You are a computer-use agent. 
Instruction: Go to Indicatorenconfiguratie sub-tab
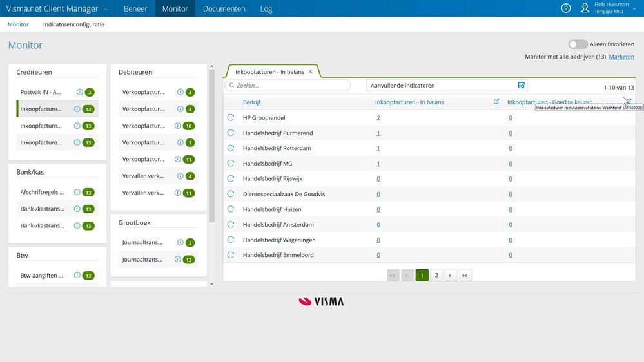coord(73,24)
